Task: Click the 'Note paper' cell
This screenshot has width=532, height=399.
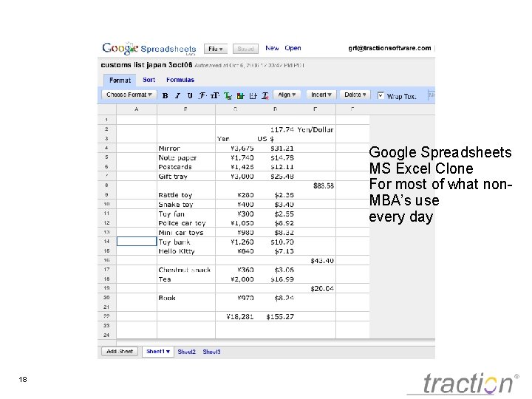Action: (x=186, y=157)
